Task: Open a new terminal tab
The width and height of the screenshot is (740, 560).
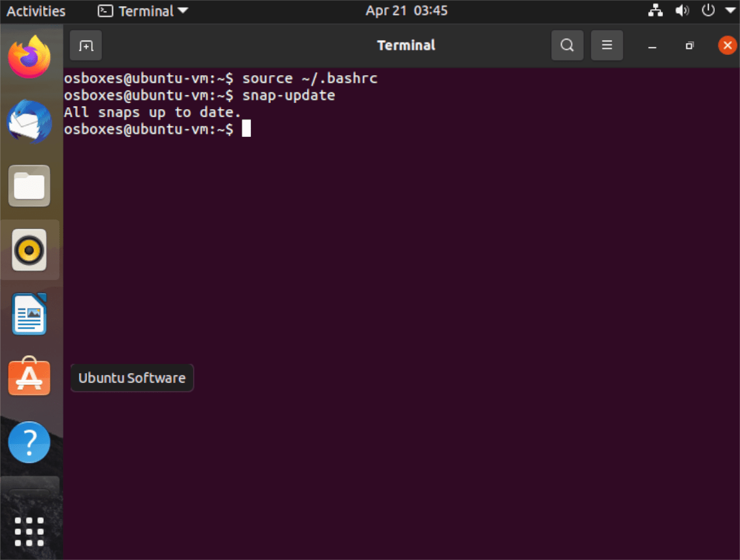Action: 85,45
